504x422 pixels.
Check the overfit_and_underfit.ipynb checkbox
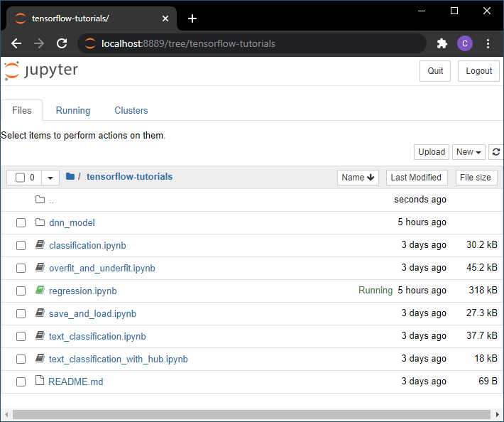[21, 268]
